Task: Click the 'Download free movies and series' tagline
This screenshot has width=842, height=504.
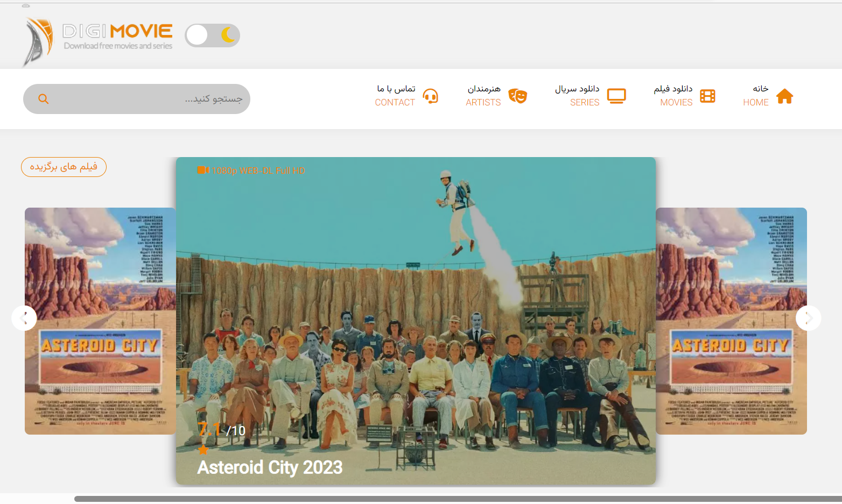Action: pyautogui.click(x=118, y=46)
